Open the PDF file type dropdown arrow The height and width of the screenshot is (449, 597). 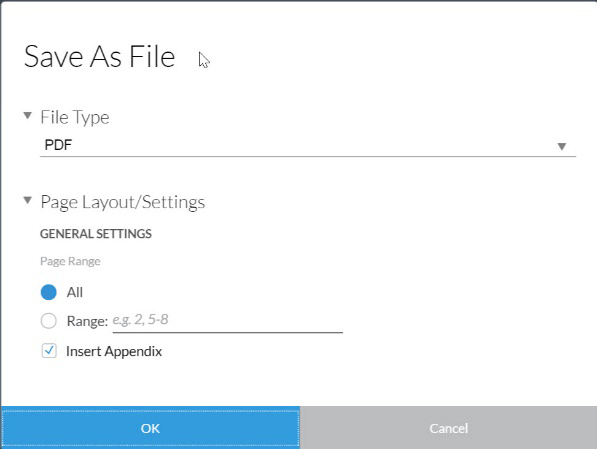(562, 146)
